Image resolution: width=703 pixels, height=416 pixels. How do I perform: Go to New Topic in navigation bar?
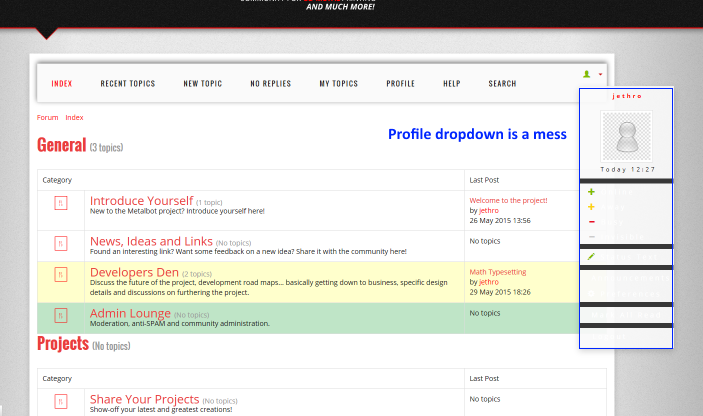click(x=203, y=84)
